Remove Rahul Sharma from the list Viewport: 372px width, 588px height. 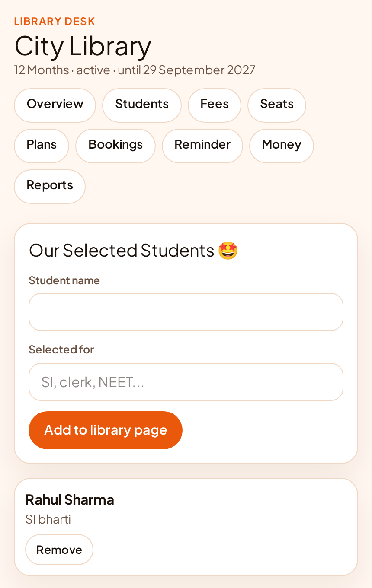pos(59,550)
